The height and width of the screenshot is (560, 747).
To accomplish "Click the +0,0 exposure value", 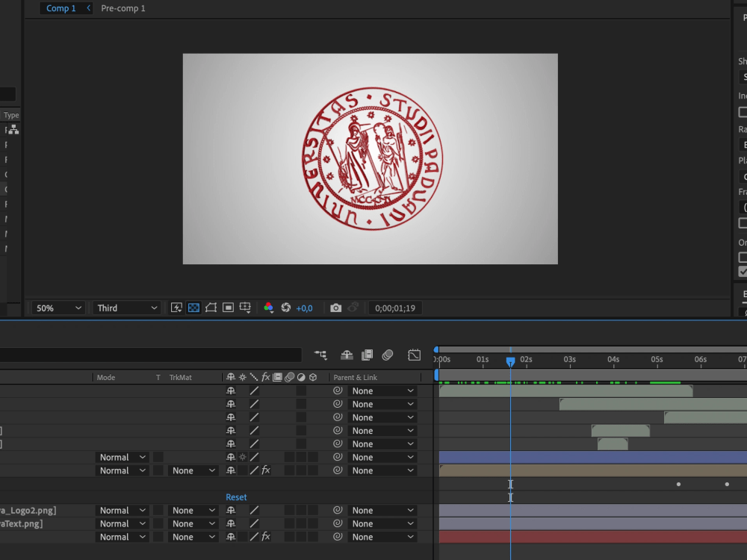I will point(305,308).
